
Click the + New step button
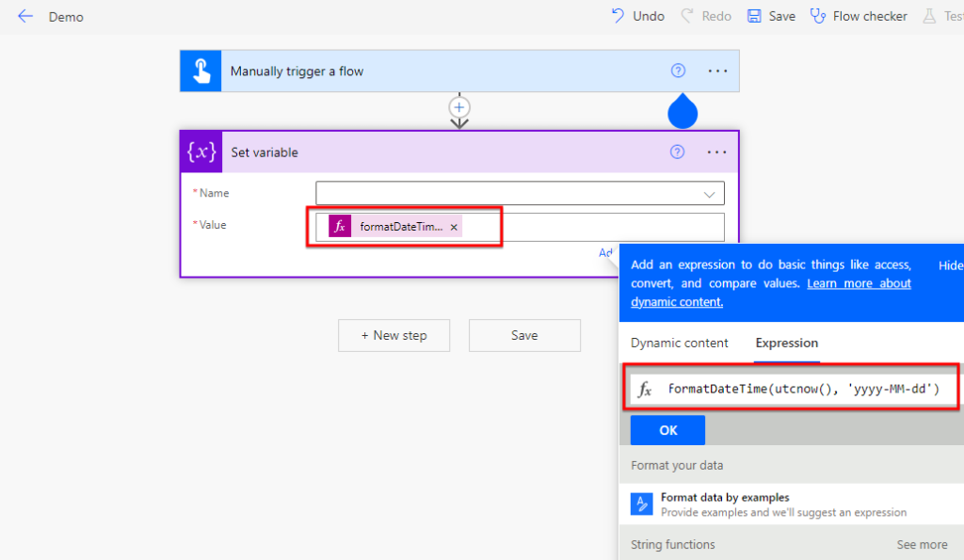click(394, 336)
